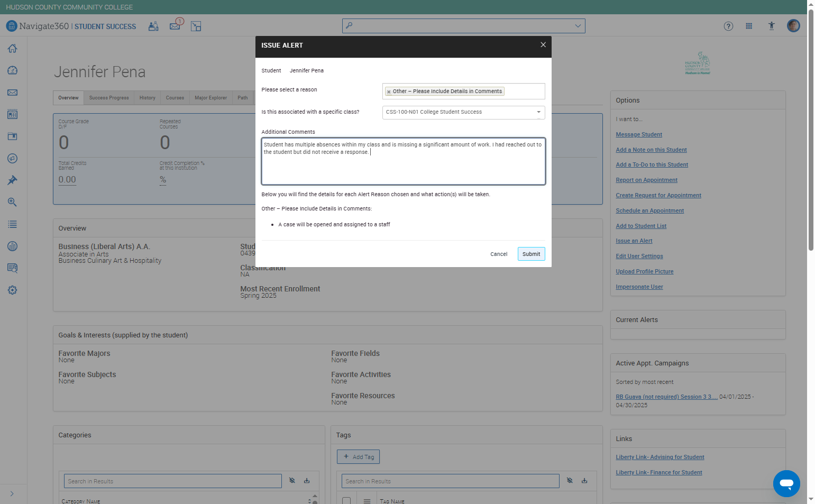Viewport: 815px width, 504px height.
Task: Open the user profile avatar
Action: [793, 25]
